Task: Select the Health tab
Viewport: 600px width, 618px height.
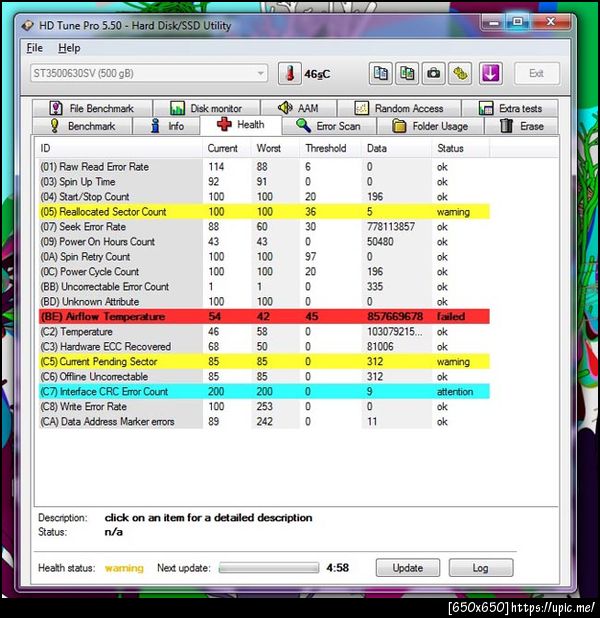Action: tap(241, 125)
